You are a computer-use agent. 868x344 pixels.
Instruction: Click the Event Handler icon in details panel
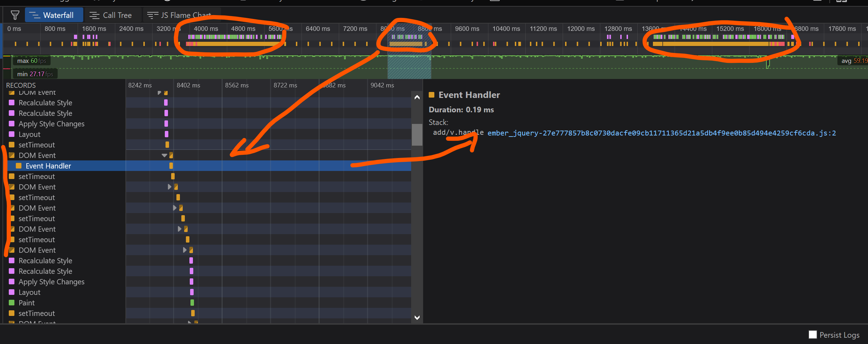[x=432, y=95]
